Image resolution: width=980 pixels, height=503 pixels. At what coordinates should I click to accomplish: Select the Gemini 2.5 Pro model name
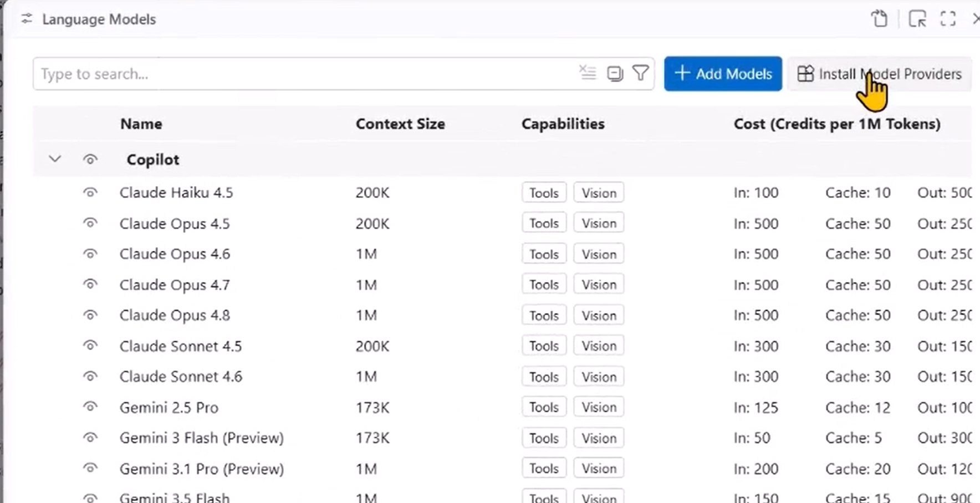[169, 408]
